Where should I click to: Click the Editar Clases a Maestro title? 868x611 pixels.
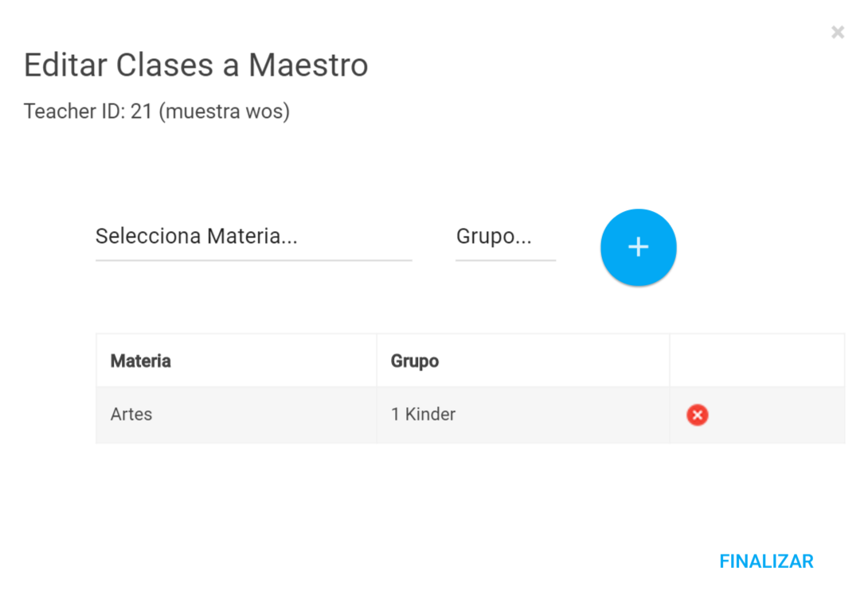(196, 65)
